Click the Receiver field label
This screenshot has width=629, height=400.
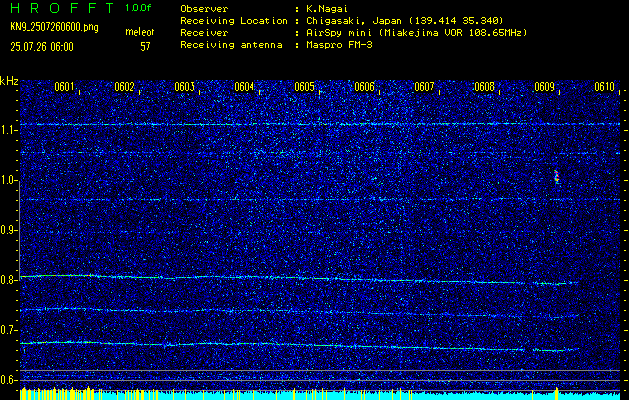click(x=204, y=32)
